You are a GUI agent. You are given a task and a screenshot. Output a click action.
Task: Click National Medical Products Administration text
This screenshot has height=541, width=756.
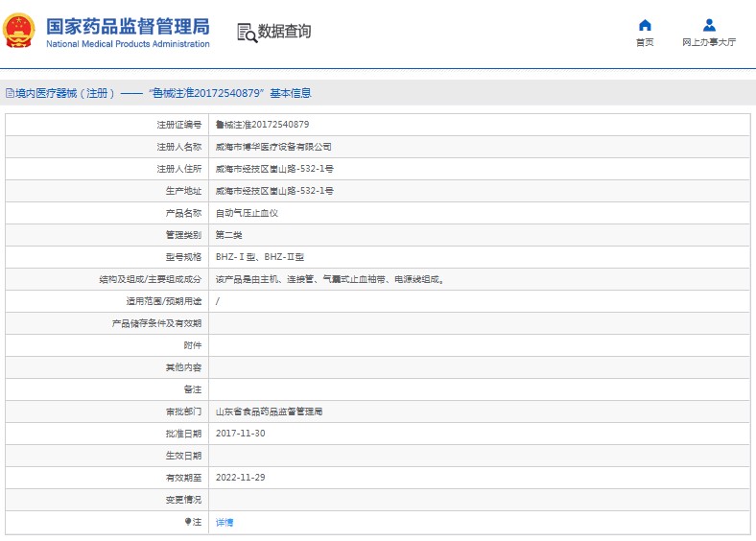[x=128, y=44]
